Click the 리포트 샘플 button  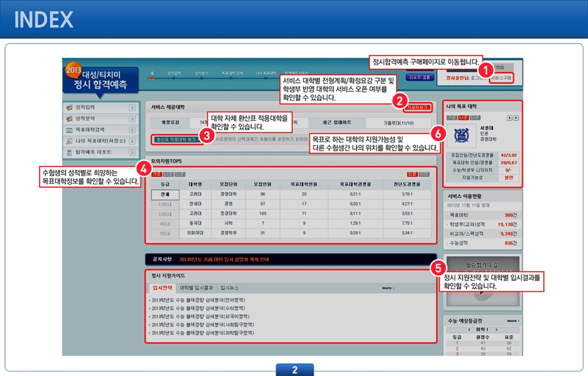tap(420, 77)
